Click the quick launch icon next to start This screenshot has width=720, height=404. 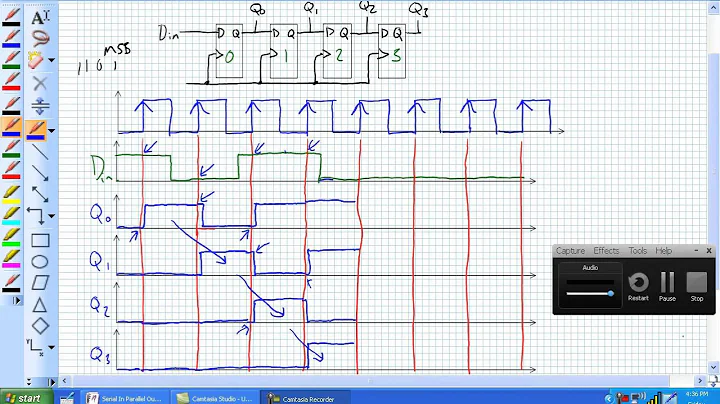point(67,398)
